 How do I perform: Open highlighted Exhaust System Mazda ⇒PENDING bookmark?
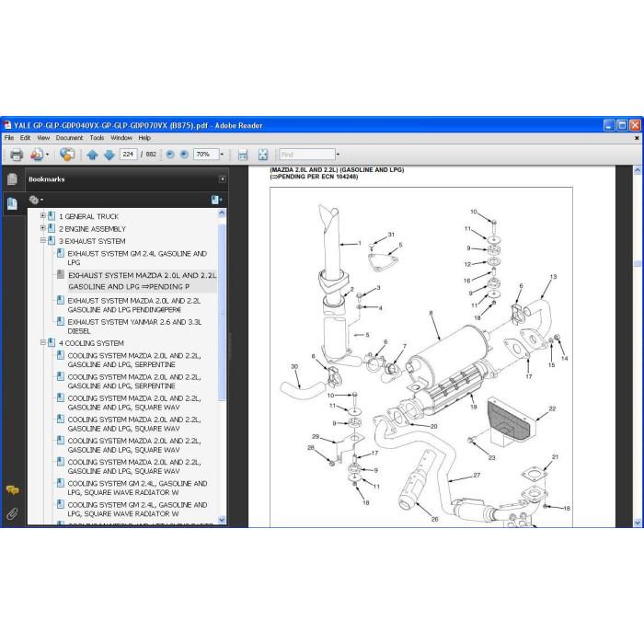point(142,281)
